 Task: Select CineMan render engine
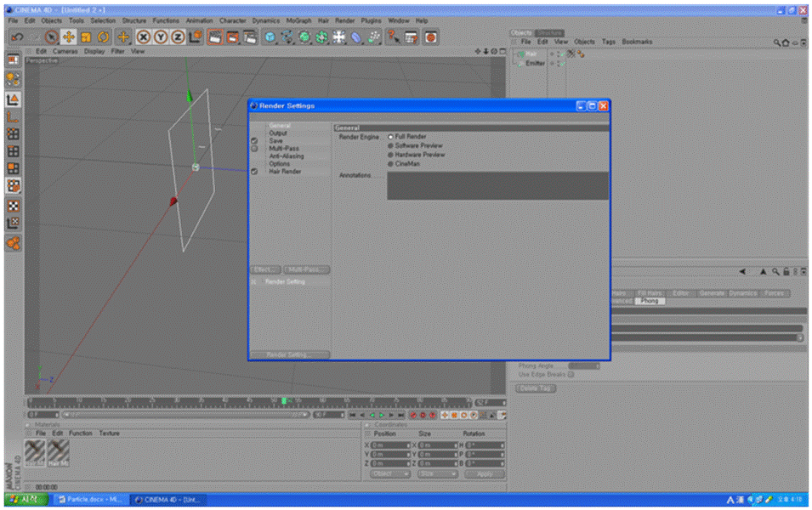pos(390,164)
